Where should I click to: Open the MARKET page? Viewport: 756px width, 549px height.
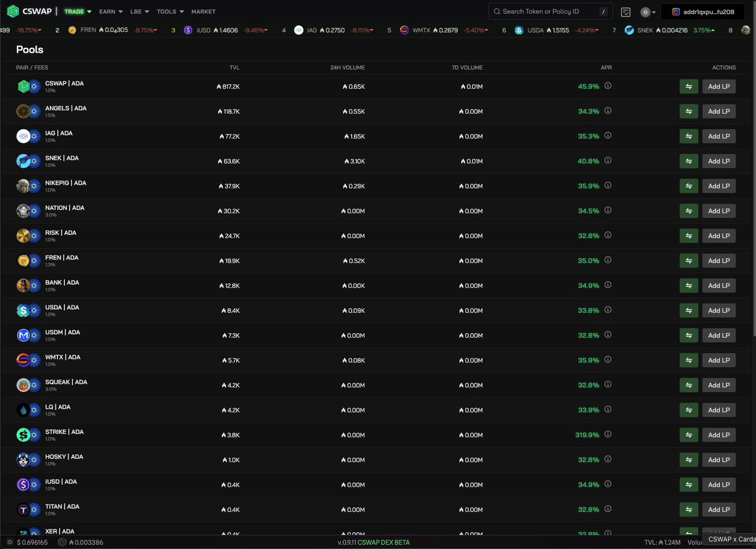pyautogui.click(x=203, y=11)
